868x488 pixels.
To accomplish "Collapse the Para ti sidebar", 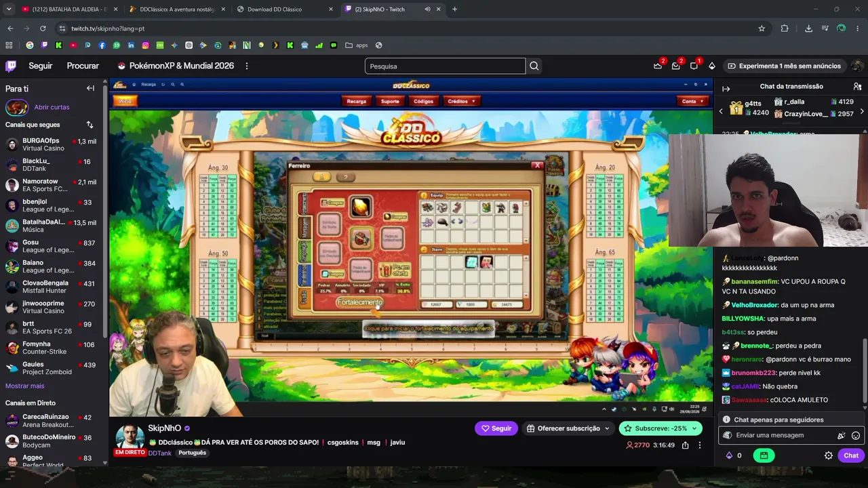I will (x=90, y=88).
